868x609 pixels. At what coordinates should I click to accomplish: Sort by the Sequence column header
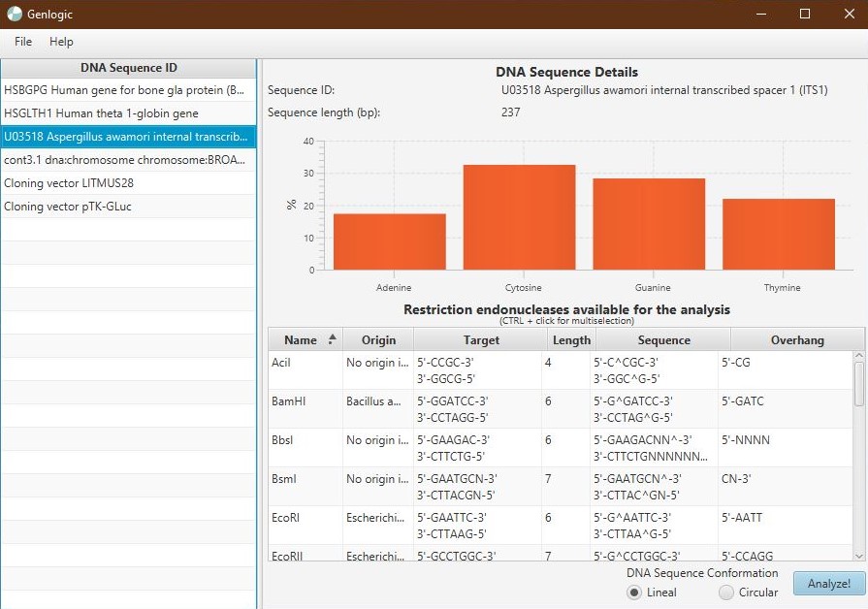663,339
